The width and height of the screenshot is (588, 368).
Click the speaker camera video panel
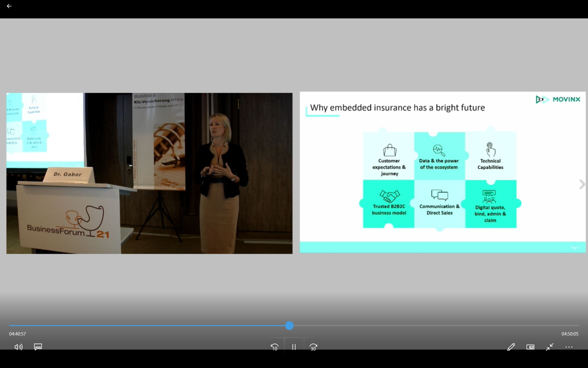point(149,173)
